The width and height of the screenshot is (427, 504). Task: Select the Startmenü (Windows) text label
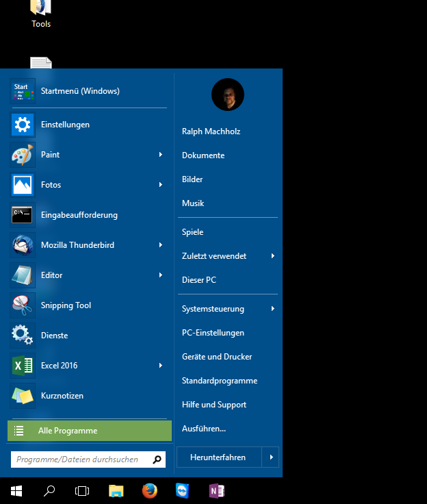click(80, 91)
